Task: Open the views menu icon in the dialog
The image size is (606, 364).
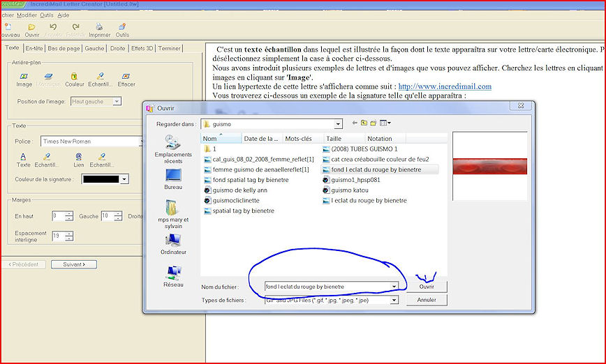Action: [385, 123]
